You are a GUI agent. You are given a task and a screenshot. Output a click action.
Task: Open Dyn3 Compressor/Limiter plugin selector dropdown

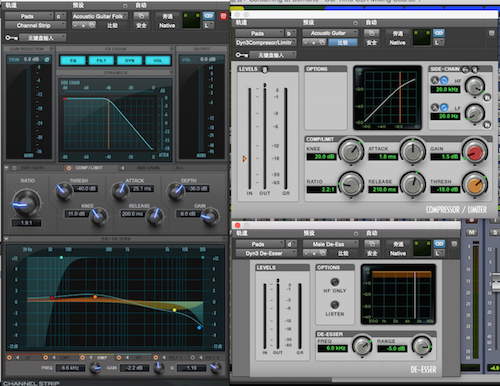pos(266,42)
